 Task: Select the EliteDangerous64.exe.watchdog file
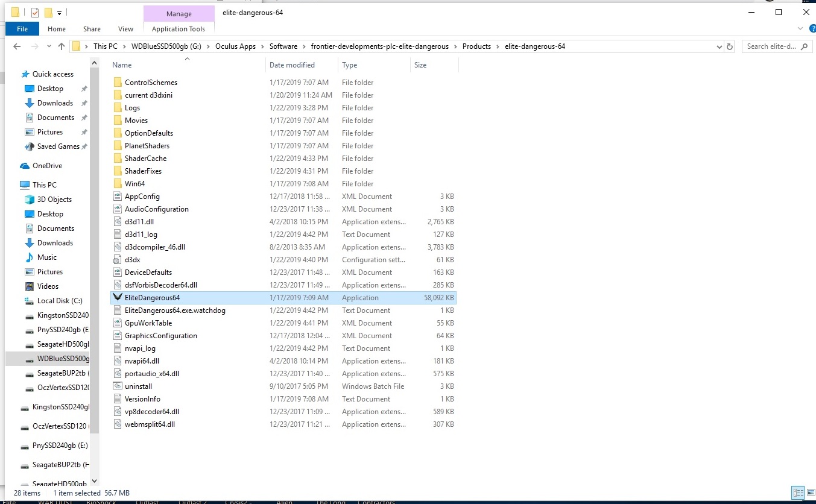[175, 310]
